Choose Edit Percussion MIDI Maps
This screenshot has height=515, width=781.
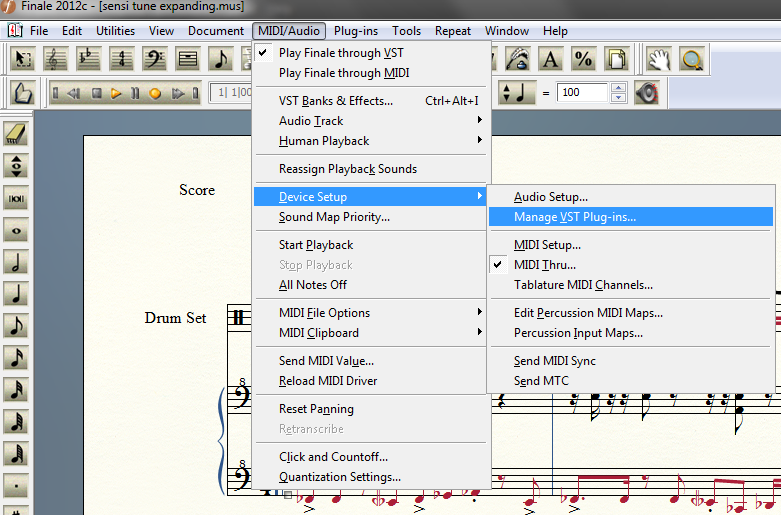[631, 313]
